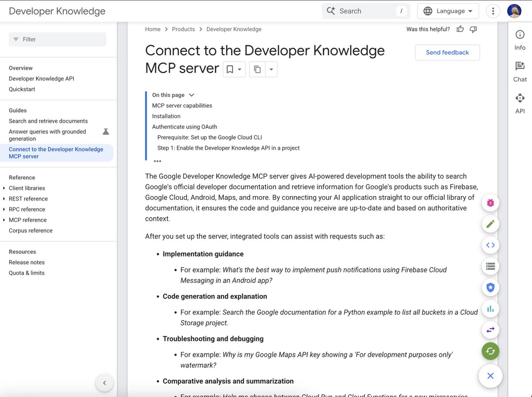Screen dimensions: 532x397
Task: Click the Implementation guidance bullet text
Action: (203, 254)
